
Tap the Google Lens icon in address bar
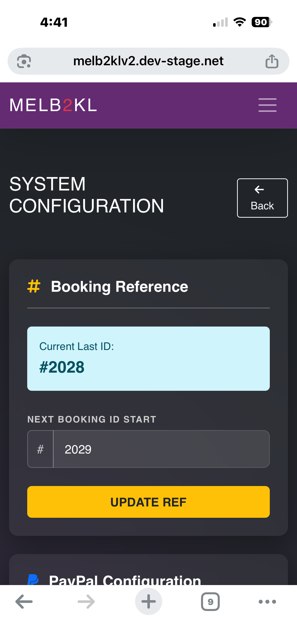click(24, 61)
